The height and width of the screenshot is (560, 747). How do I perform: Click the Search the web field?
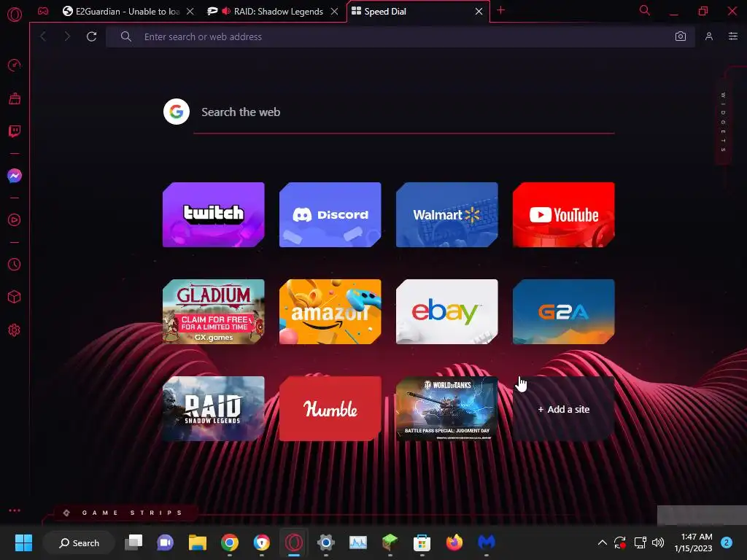tap(404, 112)
